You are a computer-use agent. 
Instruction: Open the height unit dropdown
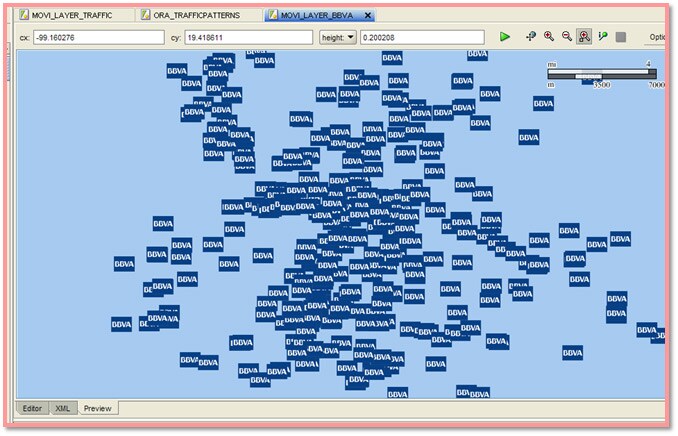tap(338, 38)
